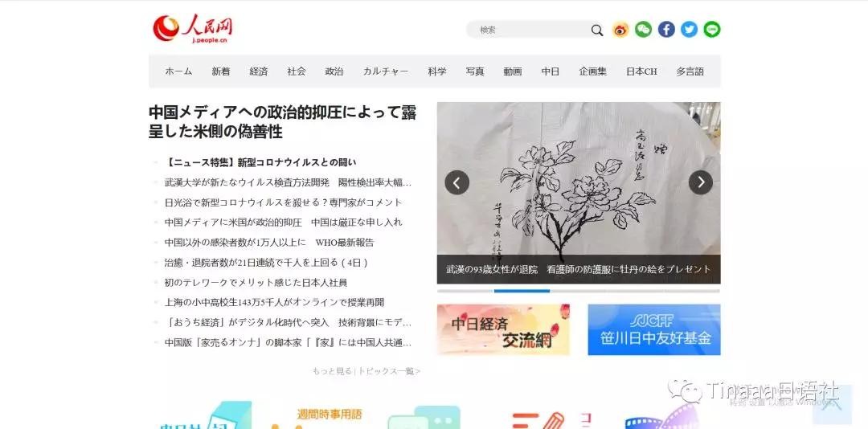Open the Facebook icon in header
868x429 pixels.
(x=666, y=30)
